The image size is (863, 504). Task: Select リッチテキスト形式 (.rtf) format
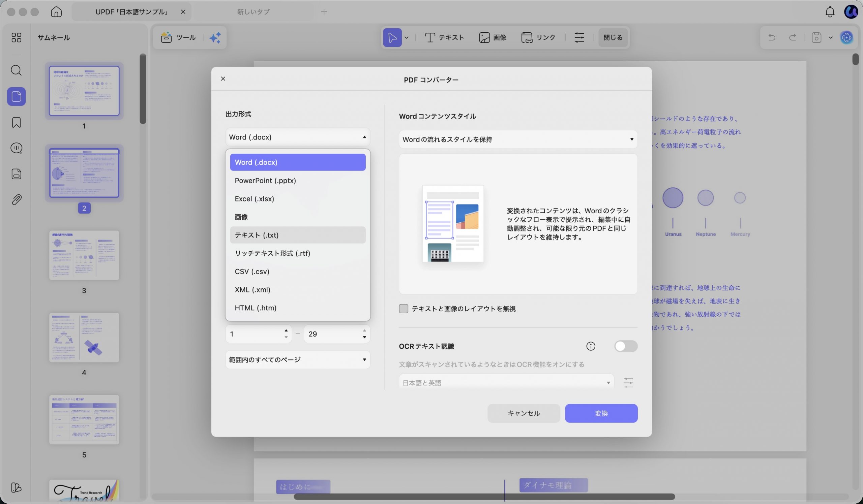coord(298,253)
